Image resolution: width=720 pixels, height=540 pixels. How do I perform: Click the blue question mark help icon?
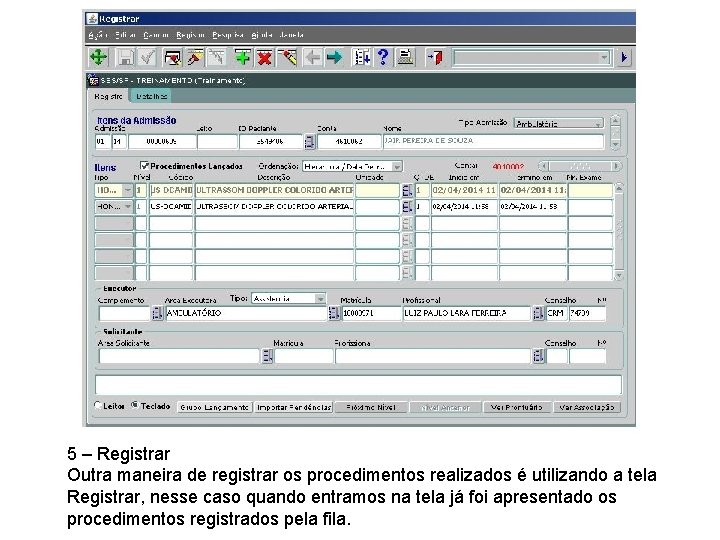coord(383,58)
